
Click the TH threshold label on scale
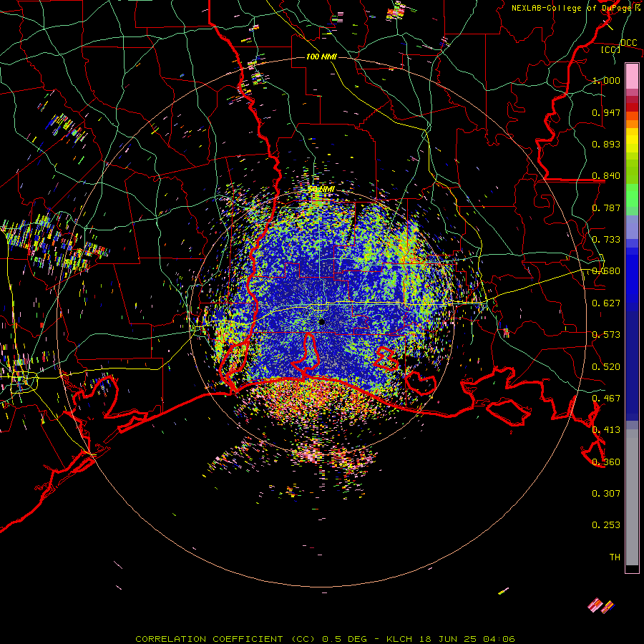pos(615,557)
